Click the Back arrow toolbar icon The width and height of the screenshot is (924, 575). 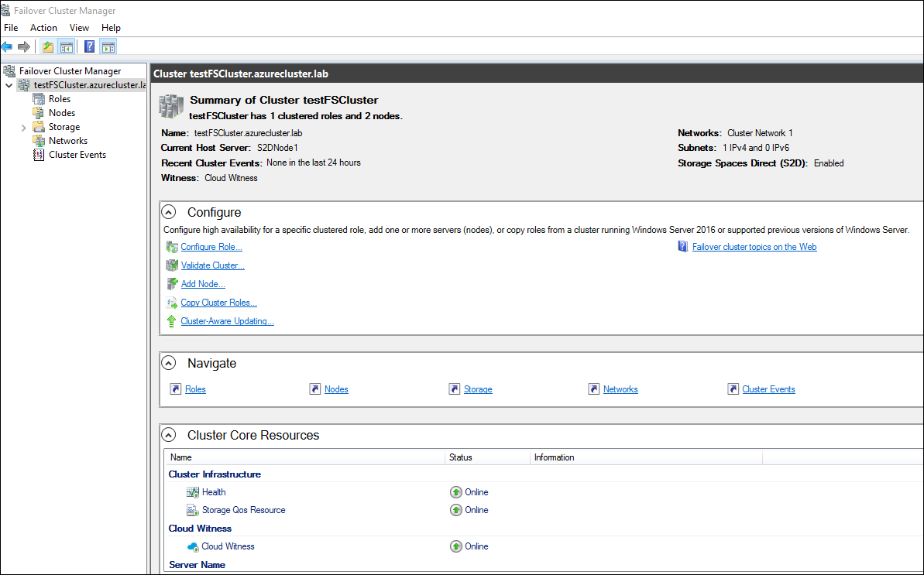point(7,47)
